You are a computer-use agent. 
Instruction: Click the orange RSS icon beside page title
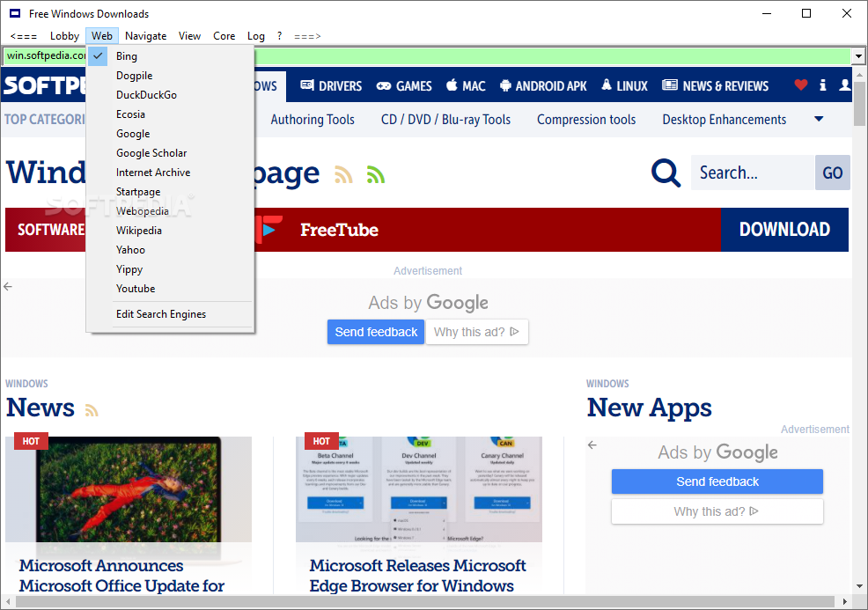(343, 175)
